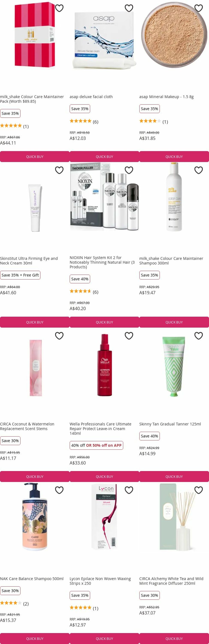This screenshot has height=644, width=209.
Task: View NAK Care Balance Shampoo product image
Action: tap(35, 517)
